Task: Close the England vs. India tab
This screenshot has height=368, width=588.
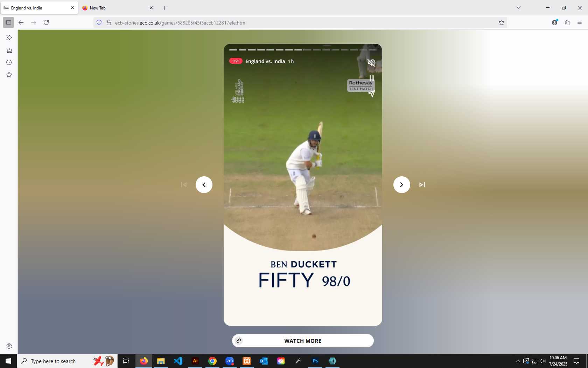Action: [72, 8]
